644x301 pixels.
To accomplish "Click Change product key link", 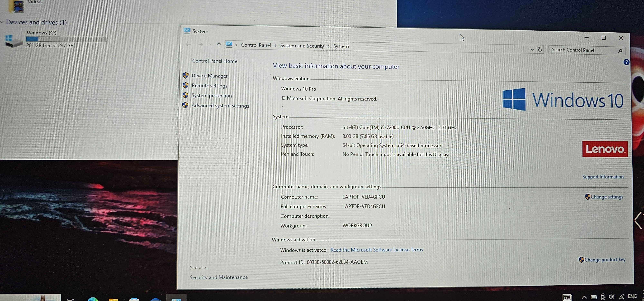I will point(605,260).
